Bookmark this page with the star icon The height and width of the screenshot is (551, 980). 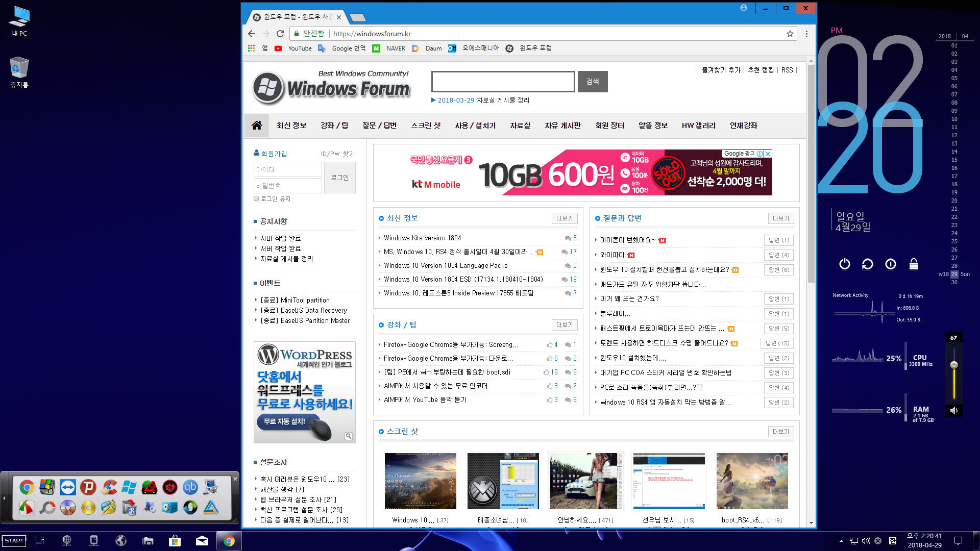click(x=790, y=34)
